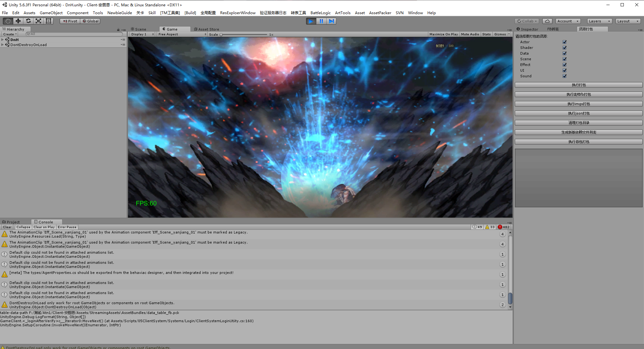Toggle Maximize On Play
644x349 pixels.
click(x=443, y=34)
